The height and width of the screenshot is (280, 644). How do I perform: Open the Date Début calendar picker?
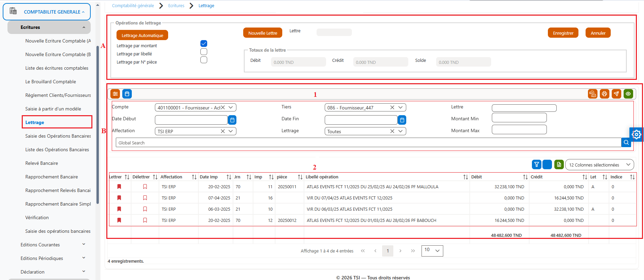point(232,120)
